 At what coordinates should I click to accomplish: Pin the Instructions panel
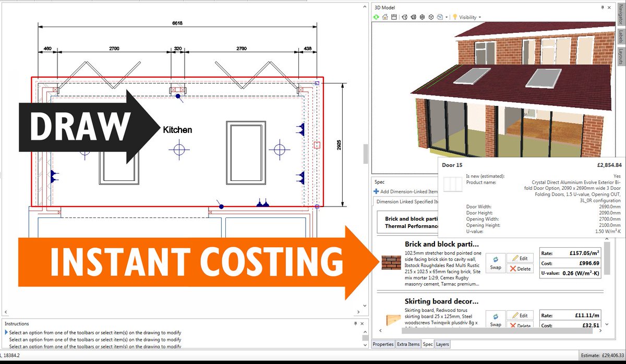pos(355,324)
